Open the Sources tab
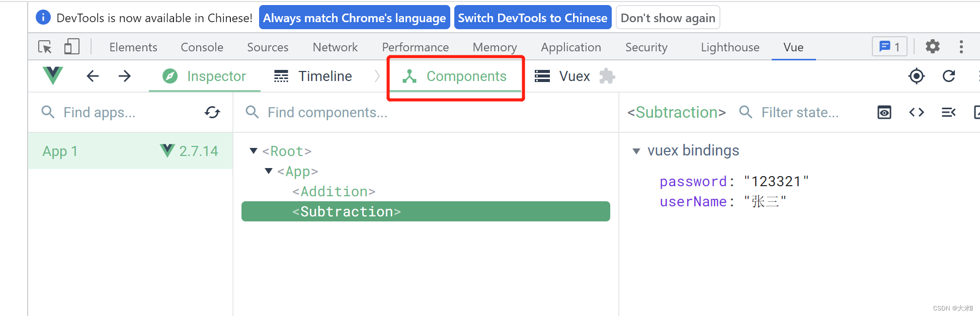 click(268, 47)
